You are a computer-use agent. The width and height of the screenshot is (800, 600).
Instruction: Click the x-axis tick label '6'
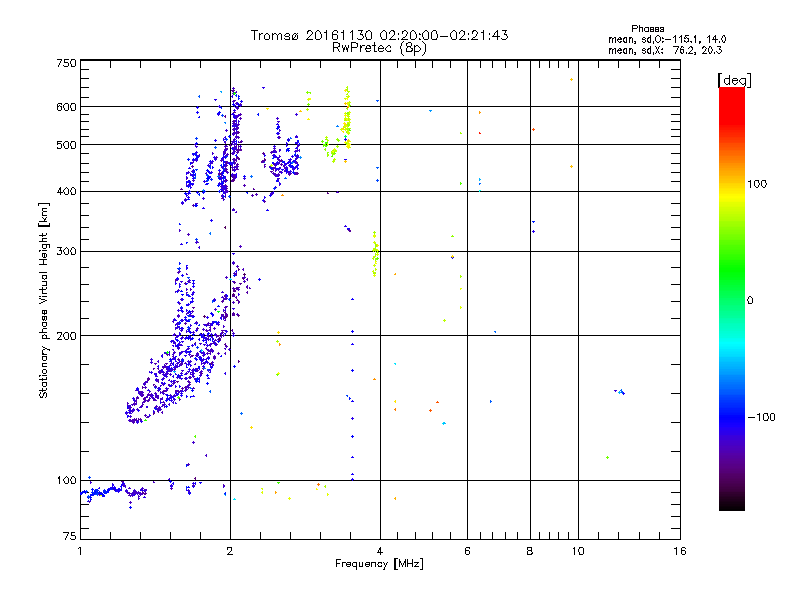[x=467, y=551]
